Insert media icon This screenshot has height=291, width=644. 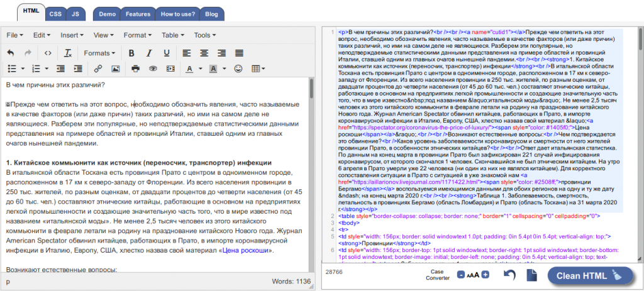[x=170, y=69]
